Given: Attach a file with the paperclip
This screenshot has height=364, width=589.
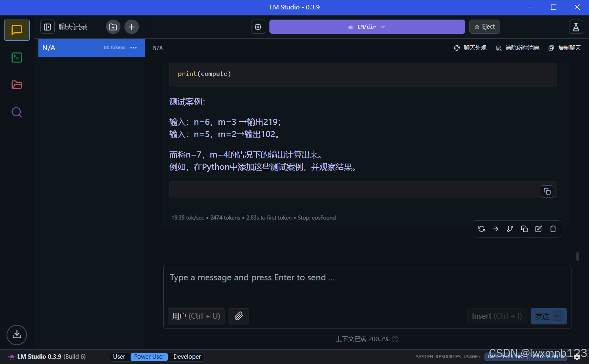Looking at the screenshot, I should click(239, 316).
